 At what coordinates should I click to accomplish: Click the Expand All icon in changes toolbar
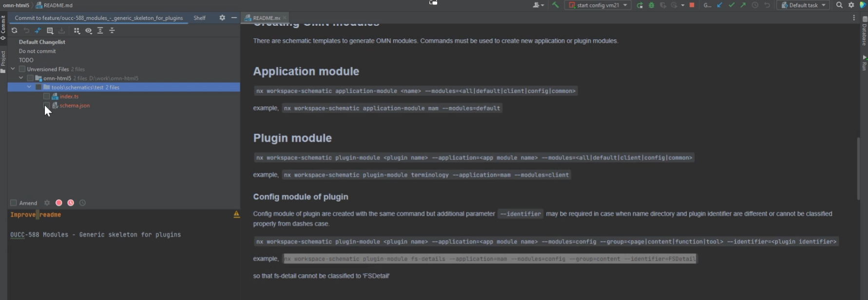[x=100, y=31]
